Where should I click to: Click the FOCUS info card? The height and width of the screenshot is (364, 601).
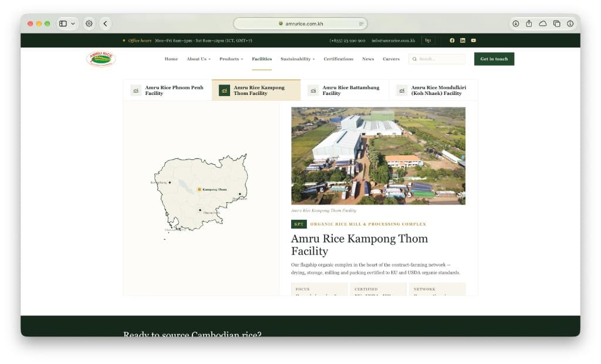tap(320, 290)
